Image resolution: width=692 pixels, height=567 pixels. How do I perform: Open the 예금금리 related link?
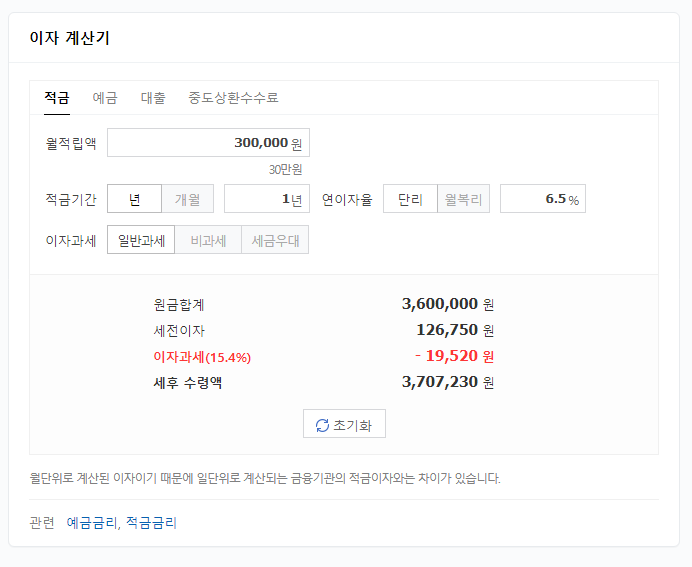[x=92, y=523]
